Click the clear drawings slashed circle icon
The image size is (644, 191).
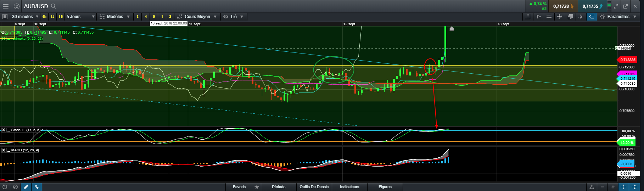[x=15, y=187]
